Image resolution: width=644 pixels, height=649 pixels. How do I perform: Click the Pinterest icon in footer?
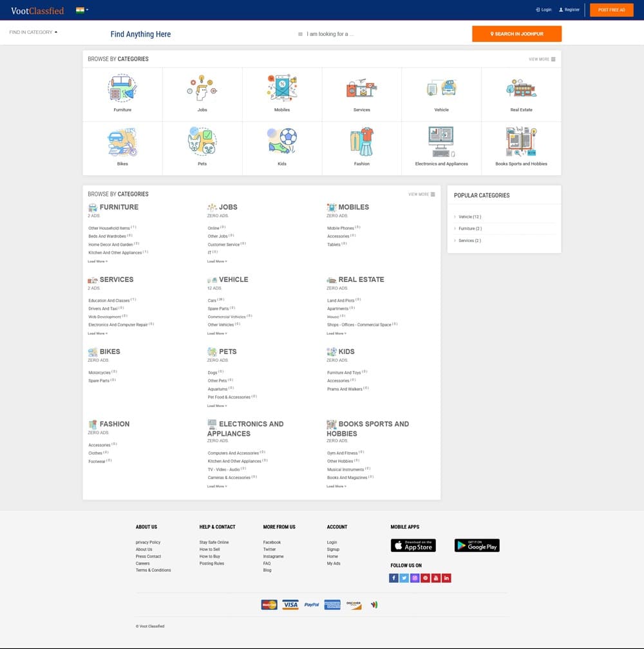(x=425, y=578)
